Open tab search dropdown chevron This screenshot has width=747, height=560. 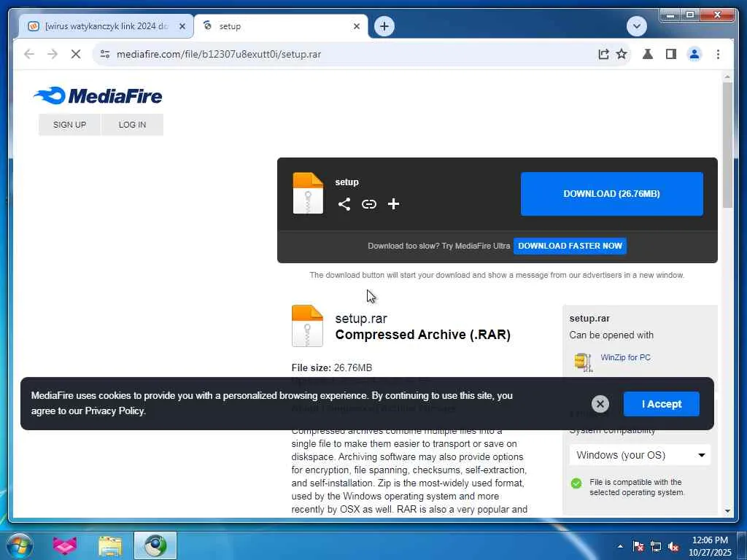pos(636,26)
